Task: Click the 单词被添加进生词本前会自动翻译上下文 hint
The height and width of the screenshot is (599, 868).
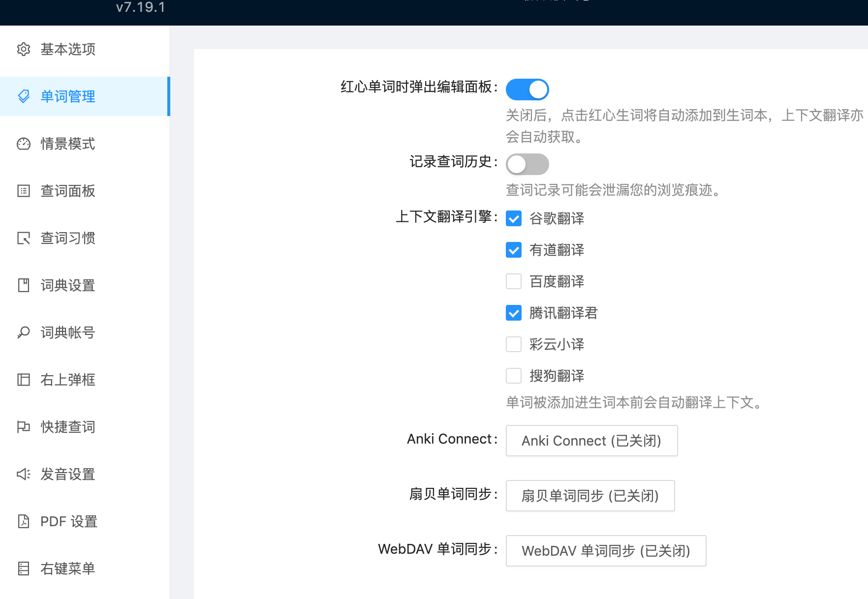Action: click(634, 402)
